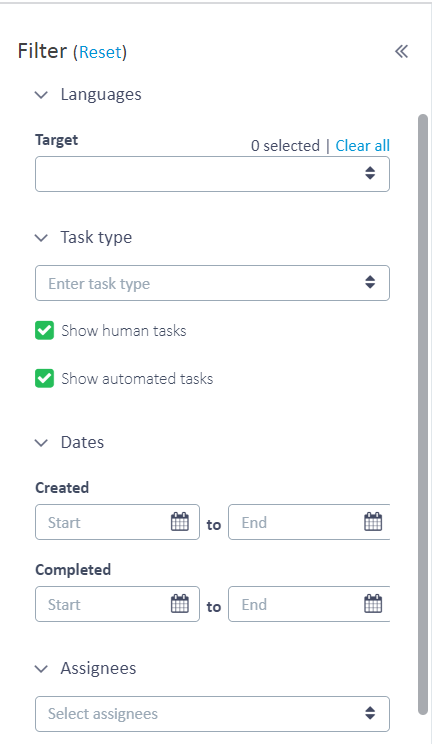This screenshot has height=744, width=432.
Task: Uncheck Show automated tasks checkbox
Action: click(x=45, y=378)
